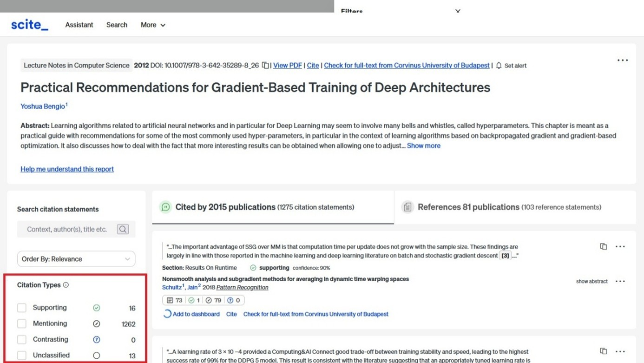Open the paper's three-dot options menu
Screen dimensions: 644x363
622,60
